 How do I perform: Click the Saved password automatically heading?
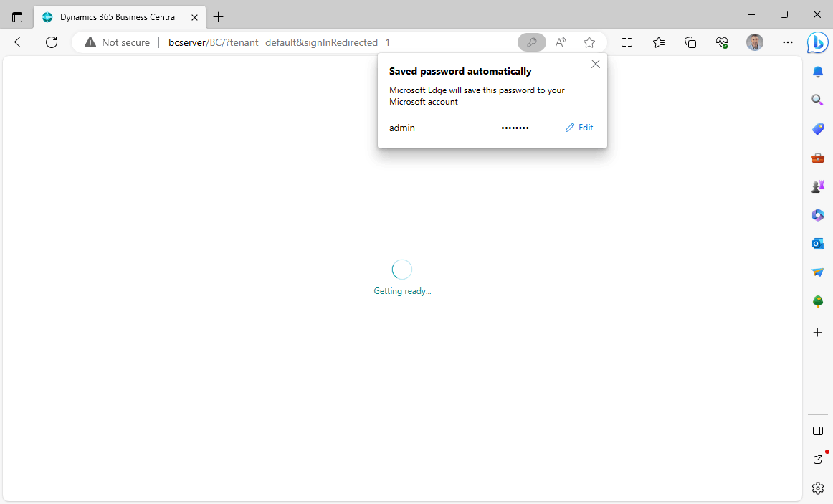pyautogui.click(x=460, y=71)
